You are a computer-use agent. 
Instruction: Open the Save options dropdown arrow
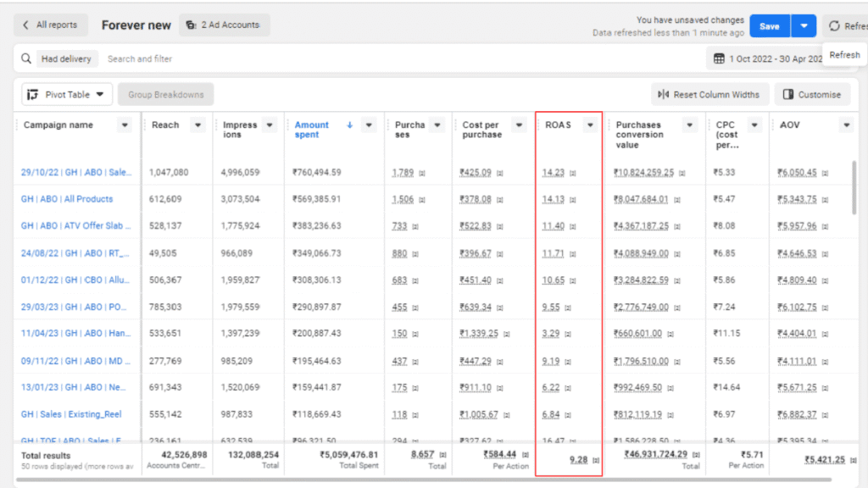[x=804, y=26]
